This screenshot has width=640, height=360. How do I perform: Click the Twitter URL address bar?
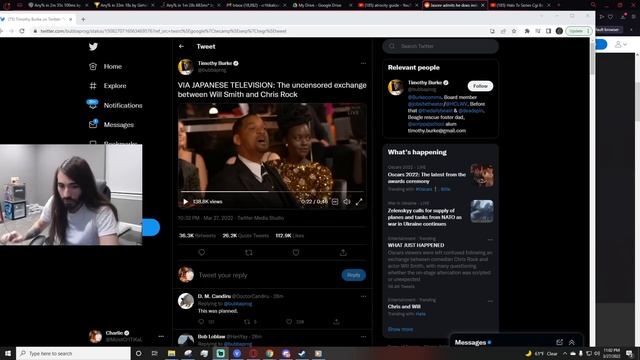(x=261, y=31)
